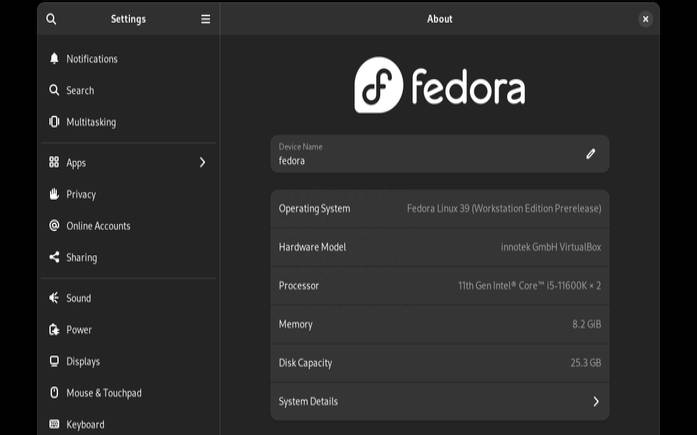
Task: Go to Displays settings
Action: pos(83,361)
